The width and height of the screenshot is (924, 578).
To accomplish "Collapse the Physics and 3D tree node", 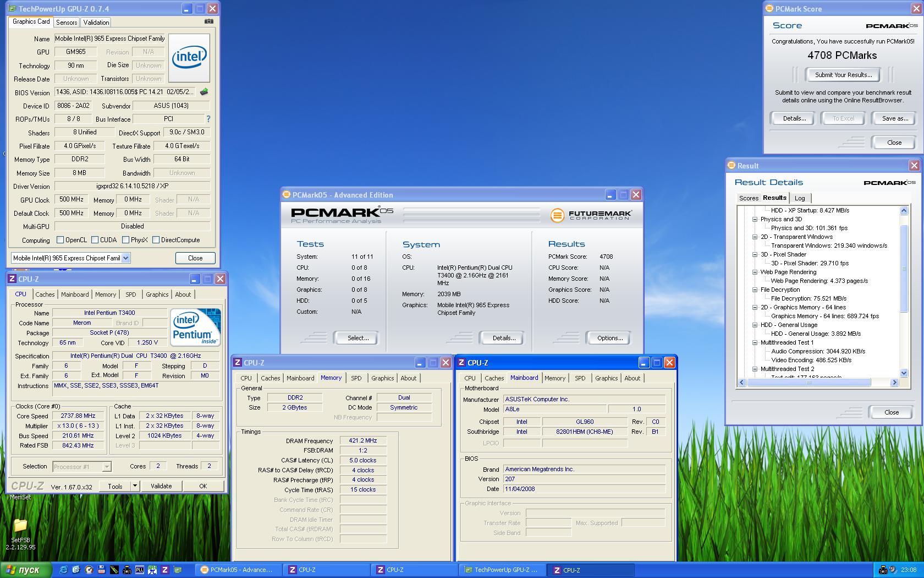I will click(x=755, y=219).
